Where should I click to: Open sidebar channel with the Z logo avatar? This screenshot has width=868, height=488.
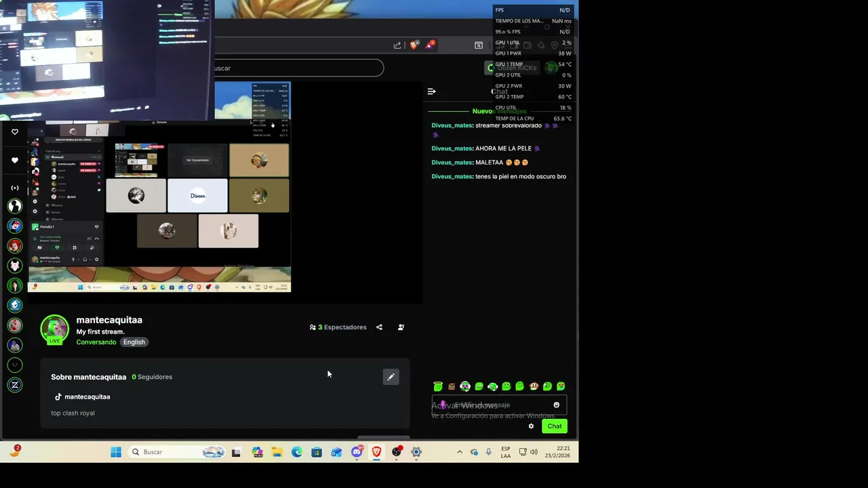15,385
